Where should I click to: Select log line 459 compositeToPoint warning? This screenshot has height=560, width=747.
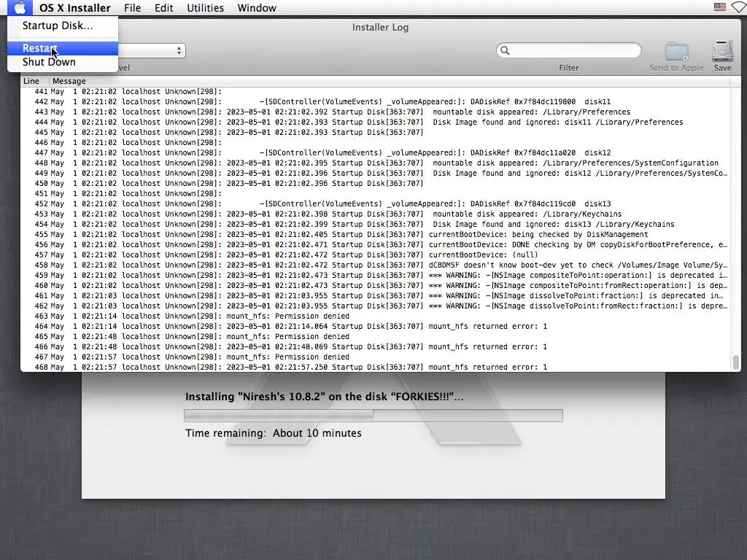[x=375, y=275]
